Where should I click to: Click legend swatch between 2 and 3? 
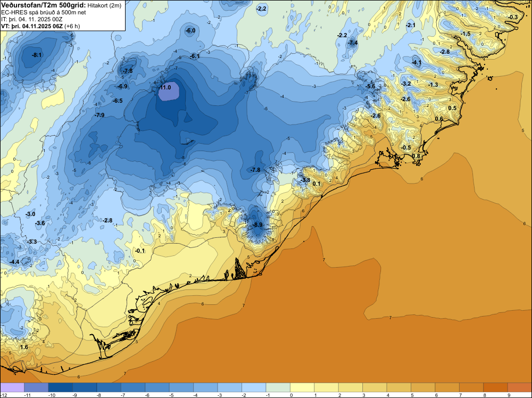pos(351,387)
